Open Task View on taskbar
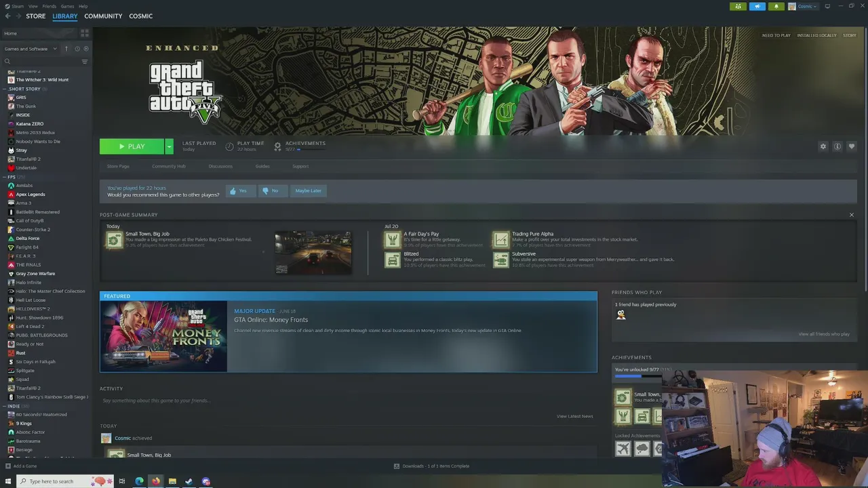 [x=122, y=481]
